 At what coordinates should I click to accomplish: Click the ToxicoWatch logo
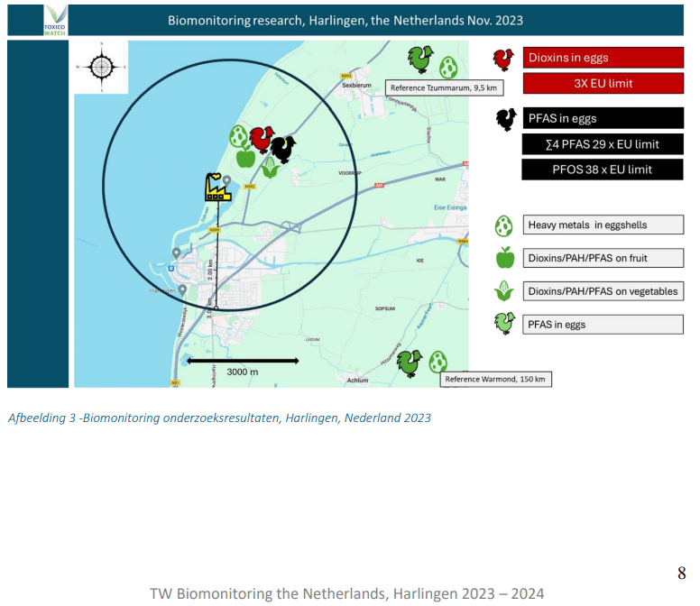coord(55,21)
